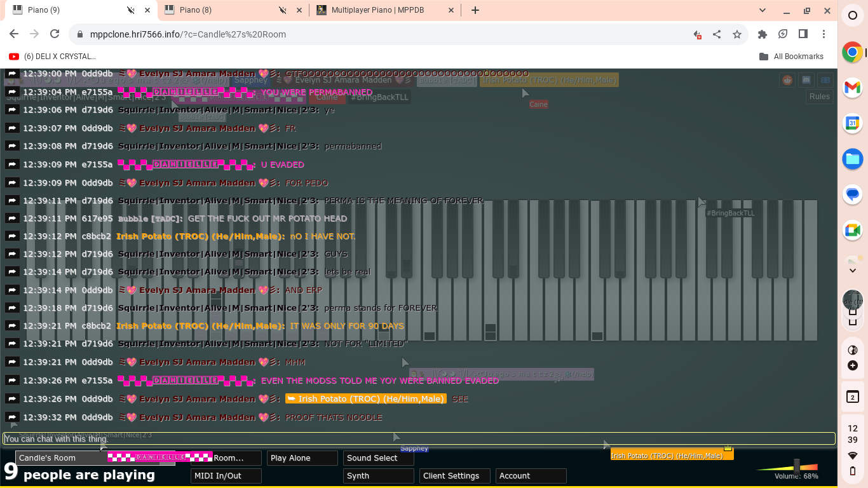Toggle the Chrome side panel
This screenshot has width=868, height=488.
pyautogui.click(x=803, y=34)
